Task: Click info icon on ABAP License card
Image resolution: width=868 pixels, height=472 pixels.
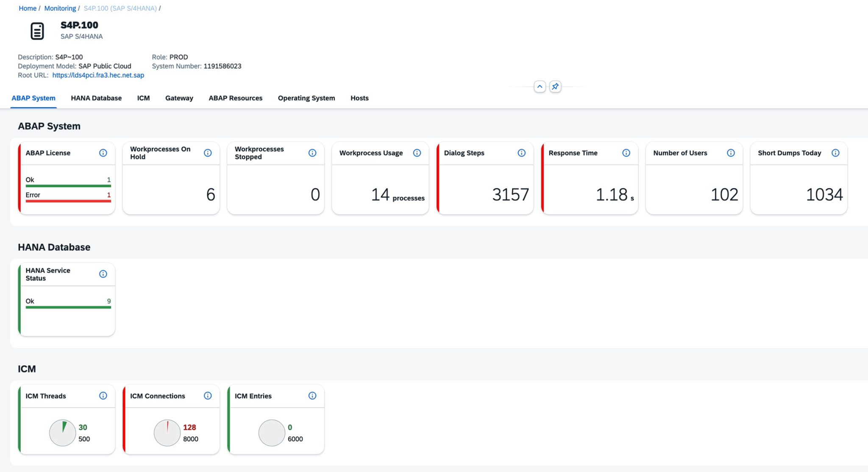Action: click(x=103, y=153)
